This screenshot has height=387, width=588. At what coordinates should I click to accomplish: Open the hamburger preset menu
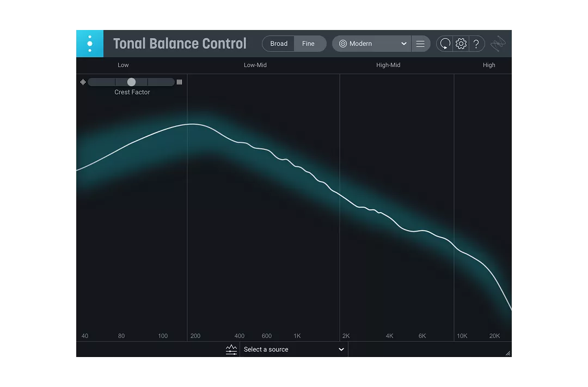(420, 44)
